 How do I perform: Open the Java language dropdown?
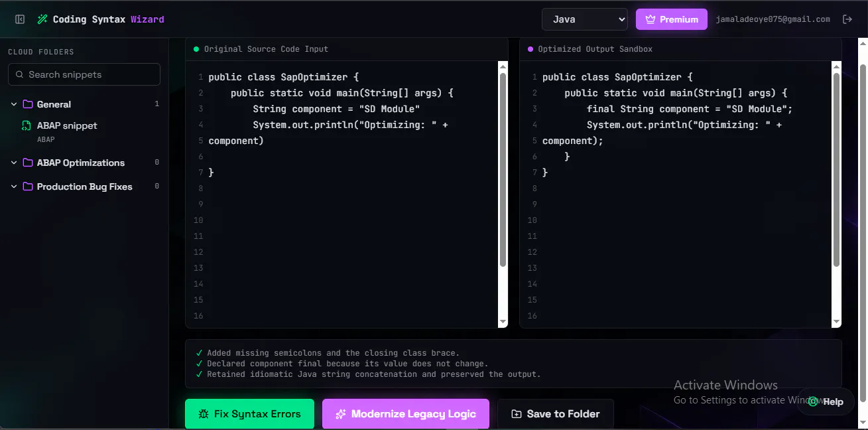click(585, 19)
